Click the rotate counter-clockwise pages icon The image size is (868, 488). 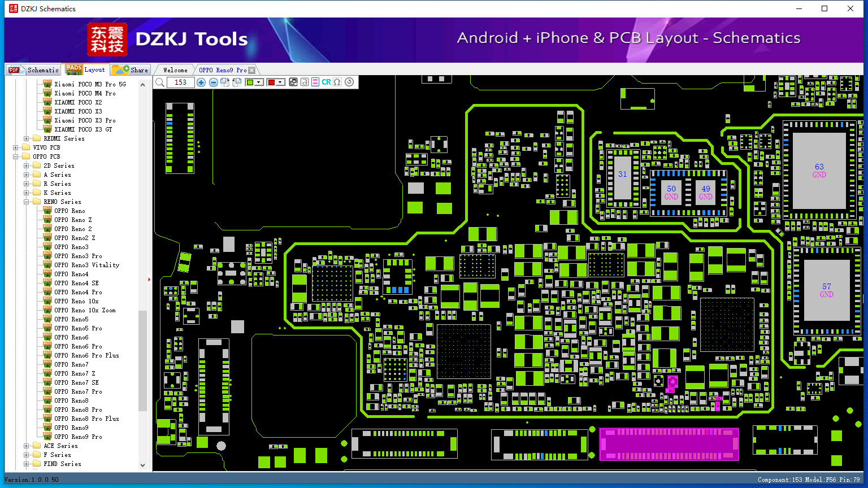coord(237,82)
